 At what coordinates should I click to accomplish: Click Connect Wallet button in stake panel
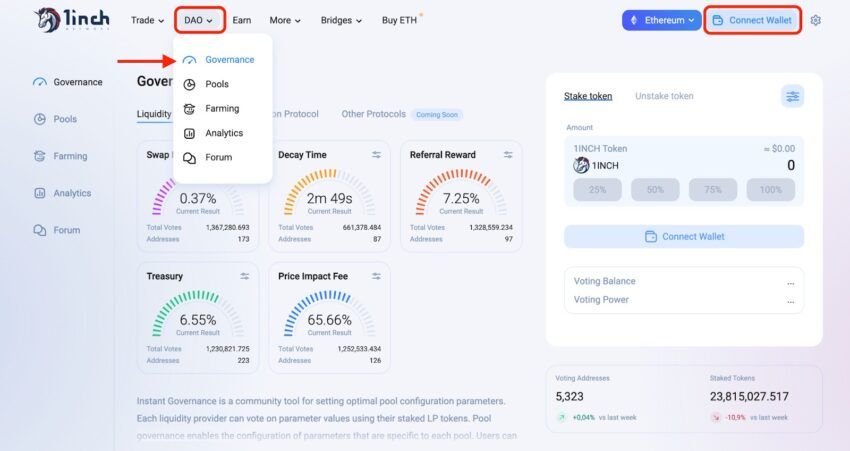point(684,236)
